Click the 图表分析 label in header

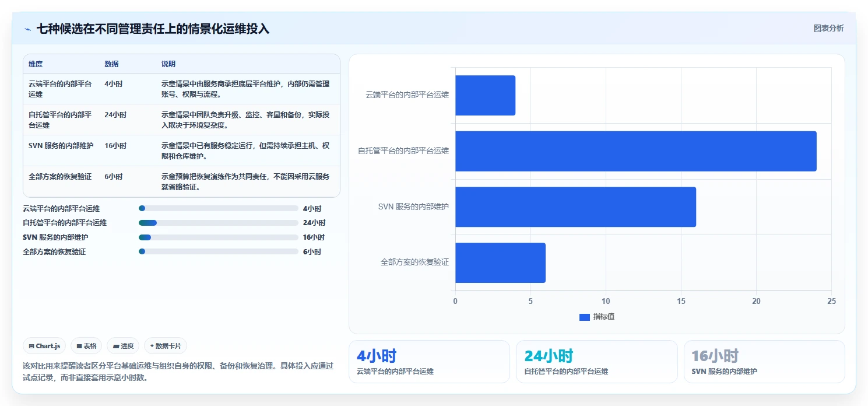(828, 29)
